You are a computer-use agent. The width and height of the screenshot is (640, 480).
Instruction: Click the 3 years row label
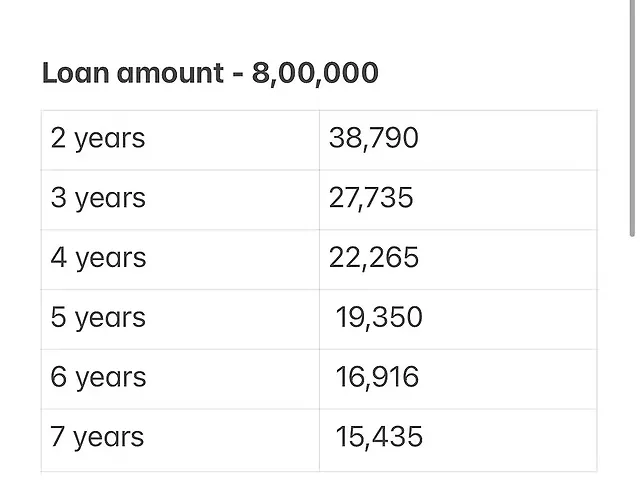[x=98, y=198]
